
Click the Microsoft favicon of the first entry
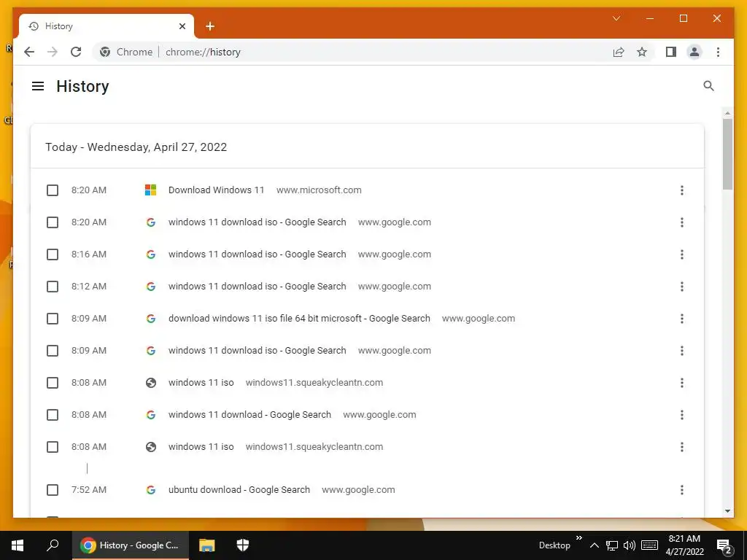tap(150, 190)
